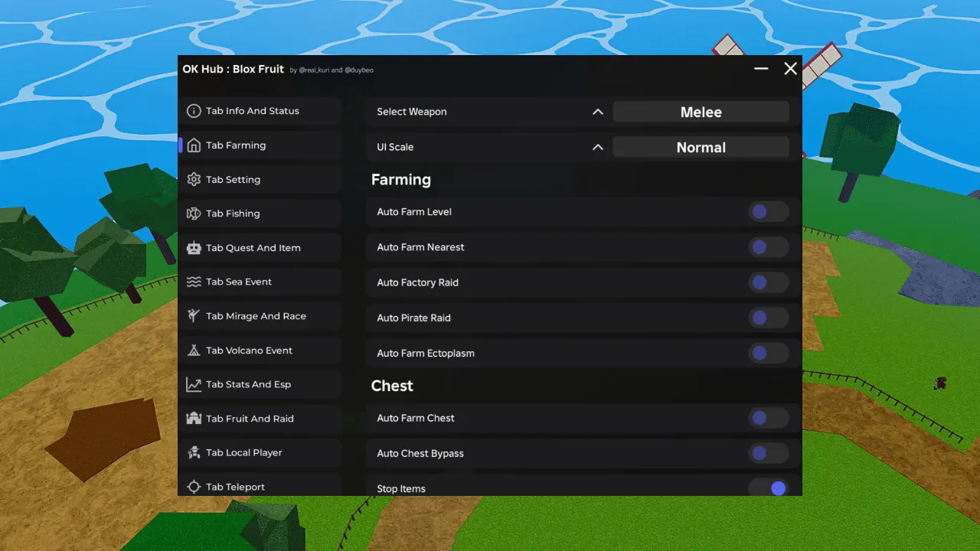Switch to Tab Setting
Image resolution: width=980 pixels, height=551 pixels.
[260, 179]
